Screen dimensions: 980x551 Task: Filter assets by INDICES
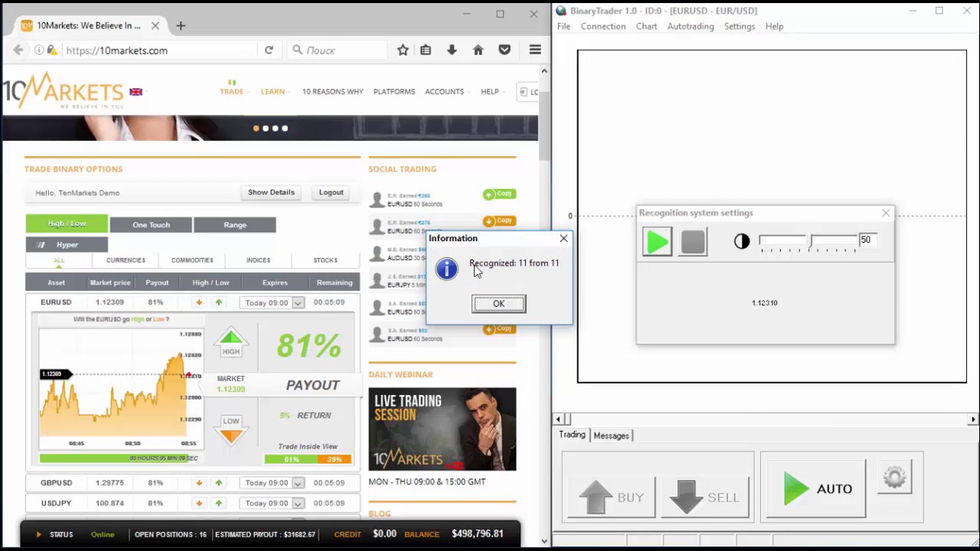click(258, 260)
